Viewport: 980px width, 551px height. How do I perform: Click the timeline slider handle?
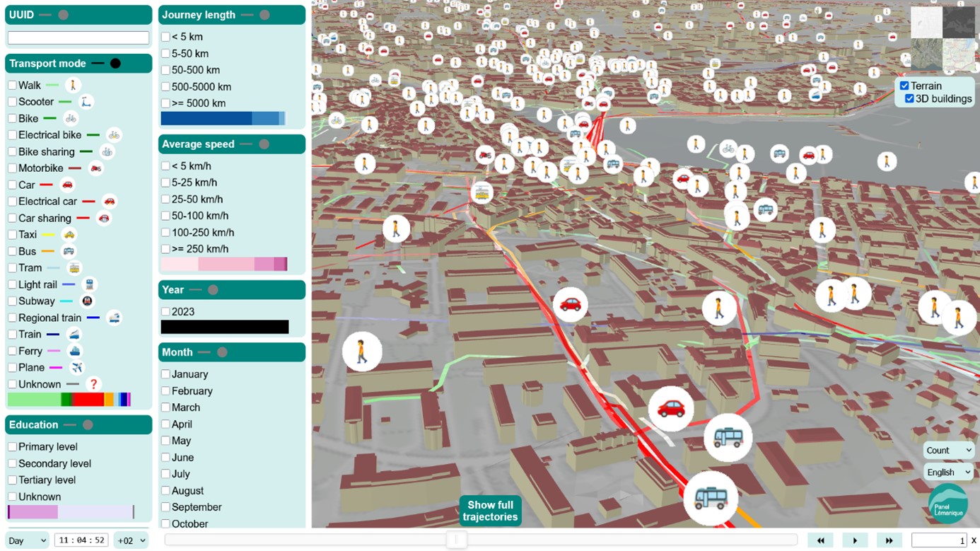click(456, 540)
